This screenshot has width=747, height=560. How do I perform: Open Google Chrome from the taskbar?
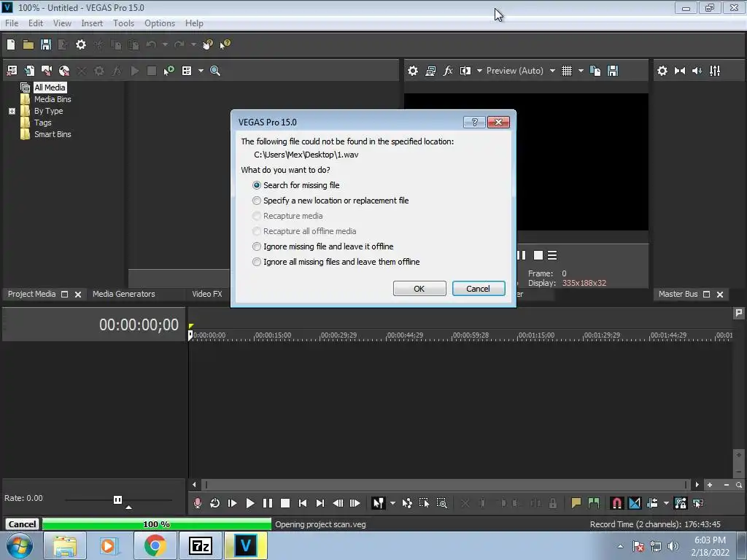pos(155,545)
